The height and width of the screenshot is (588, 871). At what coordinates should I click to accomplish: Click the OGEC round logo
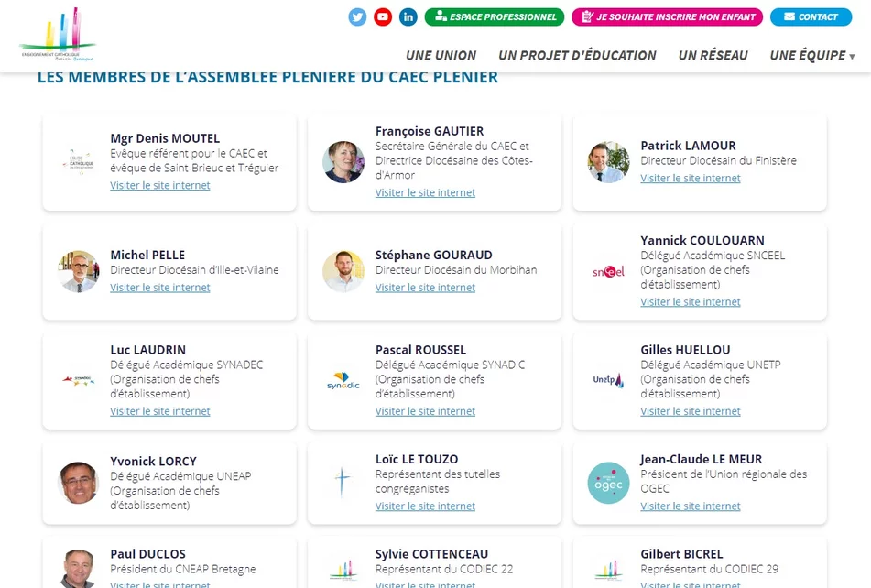click(608, 483)
